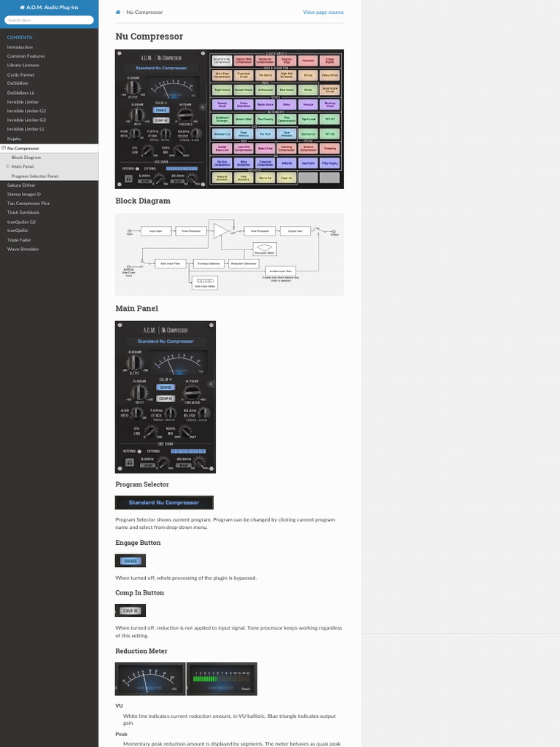Select Kujaku in the sidebar
This screenshot has width=560, height=747.
point(15,139)
